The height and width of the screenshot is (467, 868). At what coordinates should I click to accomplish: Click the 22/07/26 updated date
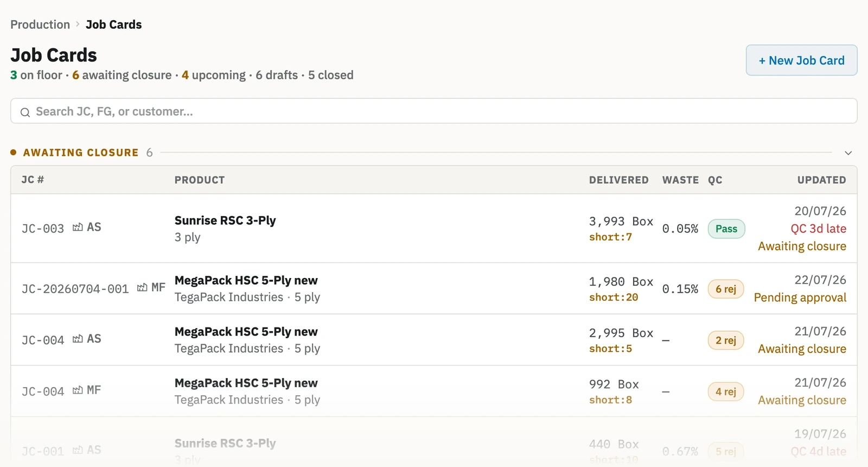[x=820, y=280]
